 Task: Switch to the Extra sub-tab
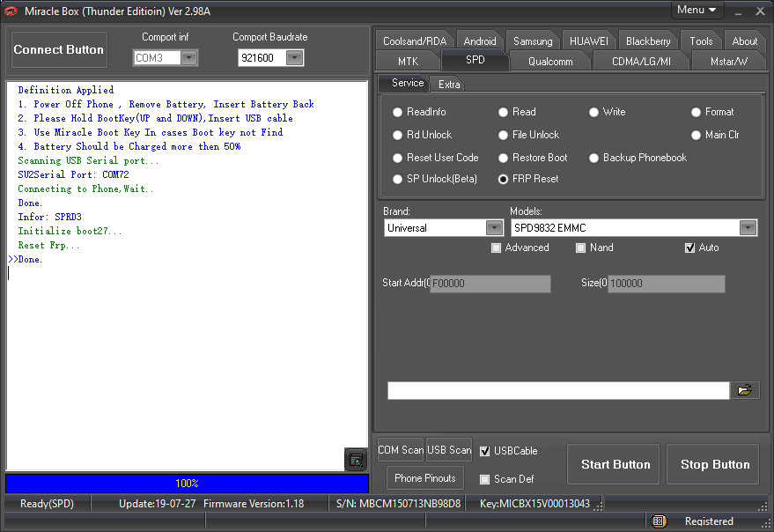pos(449,85)
